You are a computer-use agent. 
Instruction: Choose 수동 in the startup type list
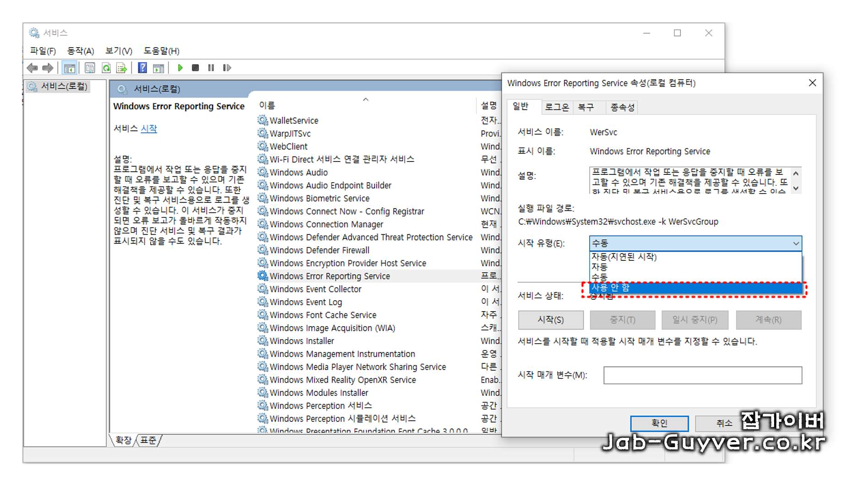[x=695, y=277]
